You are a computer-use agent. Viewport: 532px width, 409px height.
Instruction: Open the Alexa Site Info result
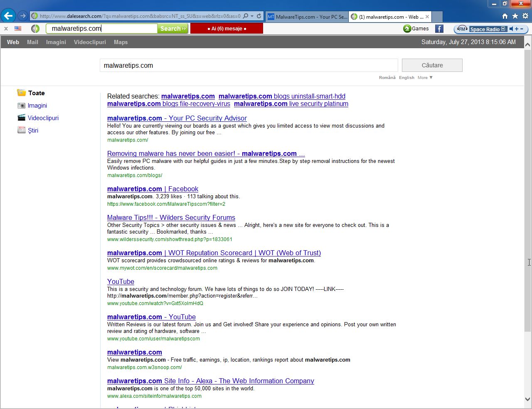[x=211, y=381]
